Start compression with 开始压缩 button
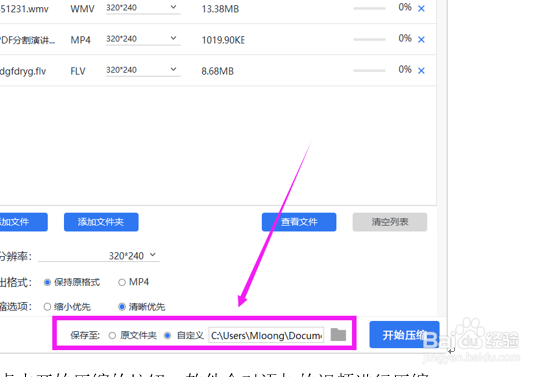This screenshot has width=551, height=377. [x=404, y=334]
